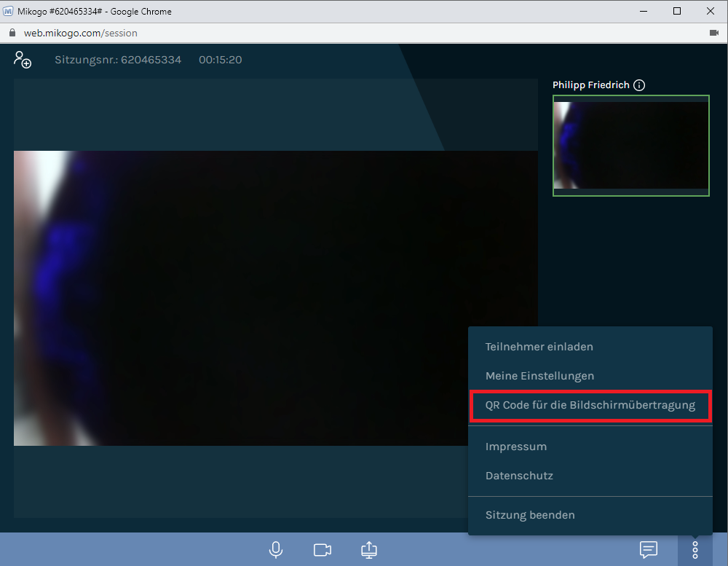The height and width of the screenshot is (566, 728).
Task: Open the Datenschutz entry
Action: coord(519,476)
